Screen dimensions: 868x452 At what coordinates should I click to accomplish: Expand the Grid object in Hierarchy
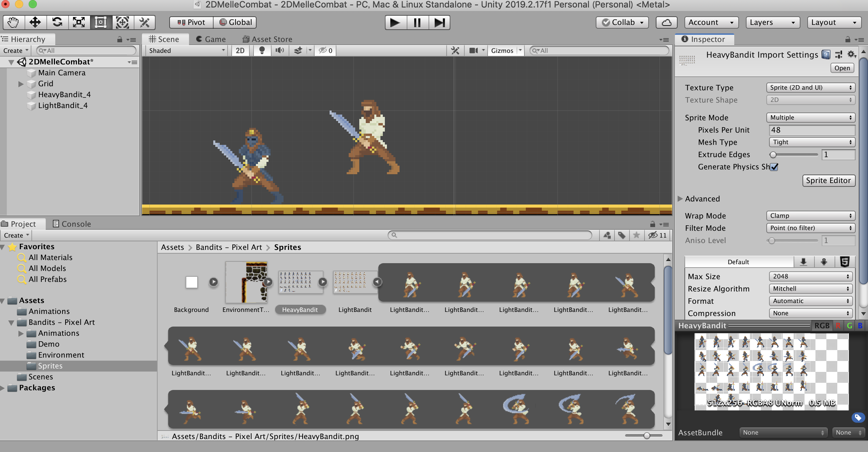[x=21, y=84]
